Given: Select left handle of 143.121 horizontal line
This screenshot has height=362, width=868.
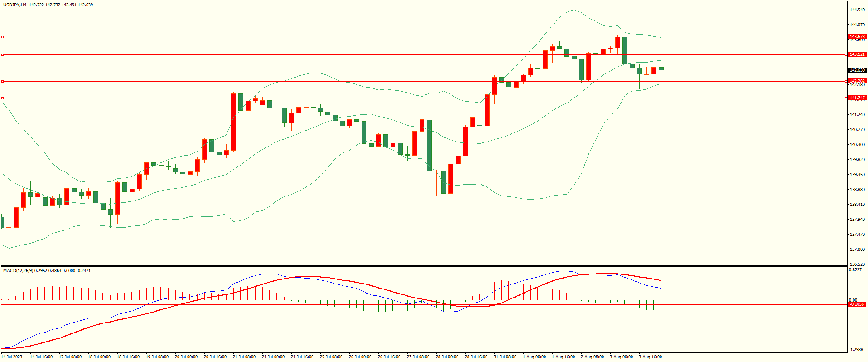Looking at the screenshot, I should click(3, 54).
